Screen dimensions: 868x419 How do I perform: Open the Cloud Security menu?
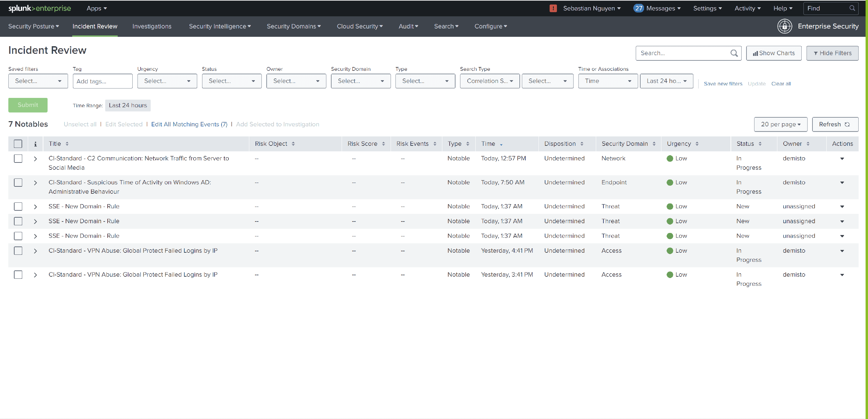tap(360, 26)
